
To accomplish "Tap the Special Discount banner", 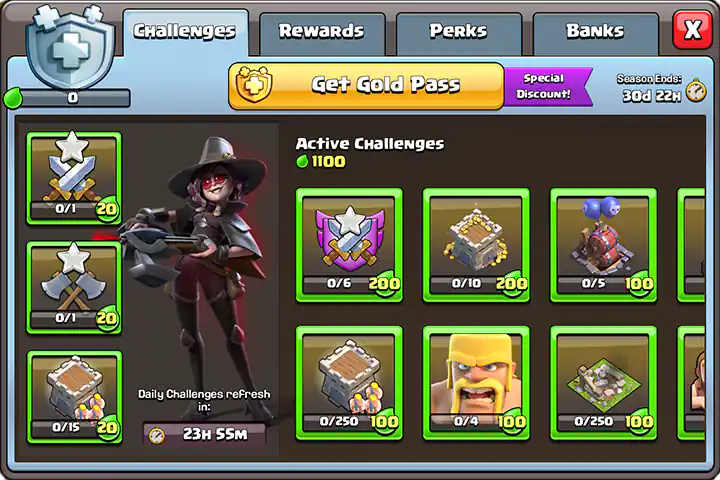I will [547, 86].
